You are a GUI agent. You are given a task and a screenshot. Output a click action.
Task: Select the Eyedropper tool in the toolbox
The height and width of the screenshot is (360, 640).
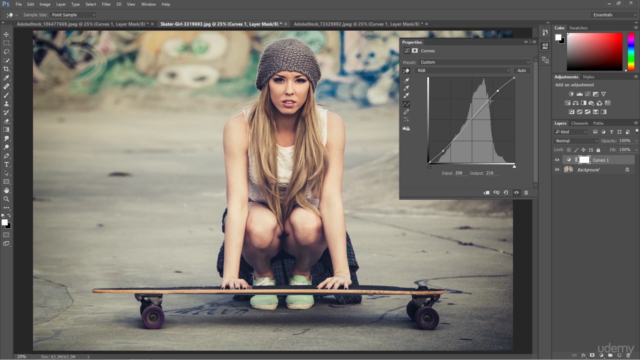coord(6,78)
